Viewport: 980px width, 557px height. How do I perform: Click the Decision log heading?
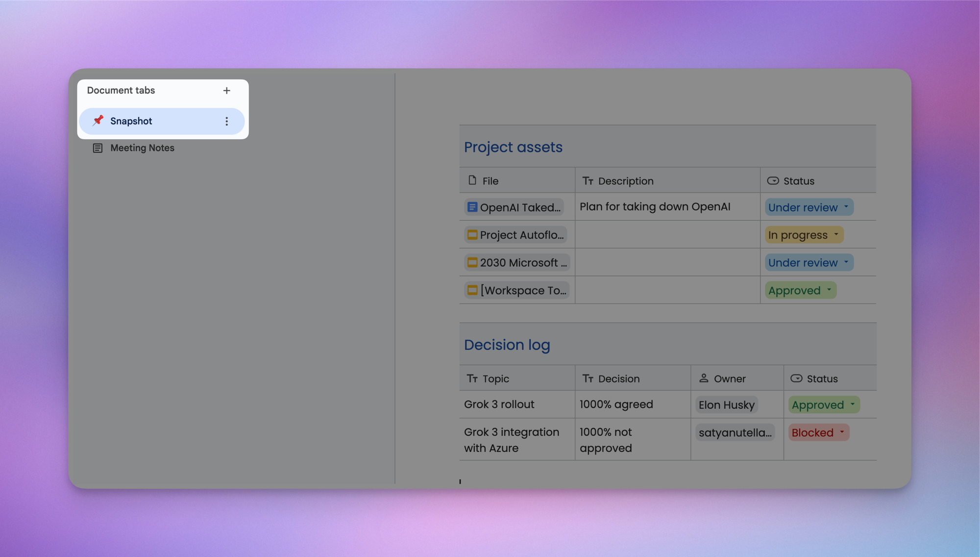click(x=507, y=345)
